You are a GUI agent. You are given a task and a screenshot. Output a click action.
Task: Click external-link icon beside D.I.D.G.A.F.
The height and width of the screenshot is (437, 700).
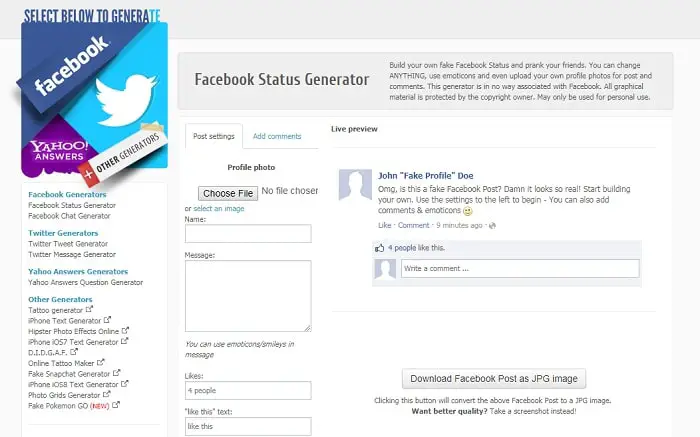coord(74,352)
